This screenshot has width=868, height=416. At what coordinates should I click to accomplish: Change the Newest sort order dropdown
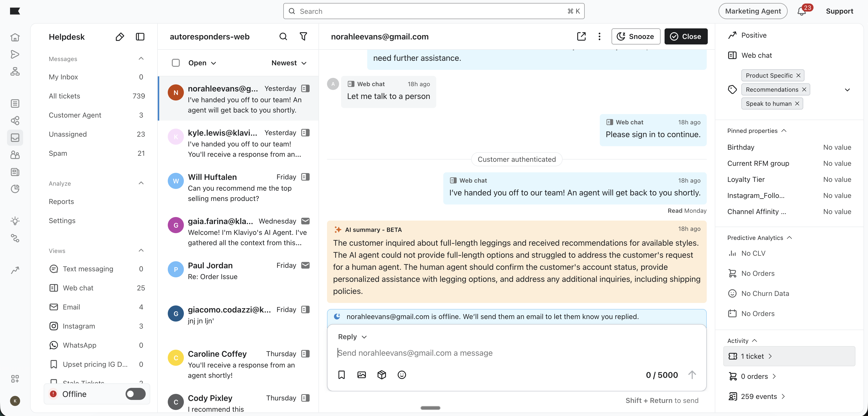289,63
